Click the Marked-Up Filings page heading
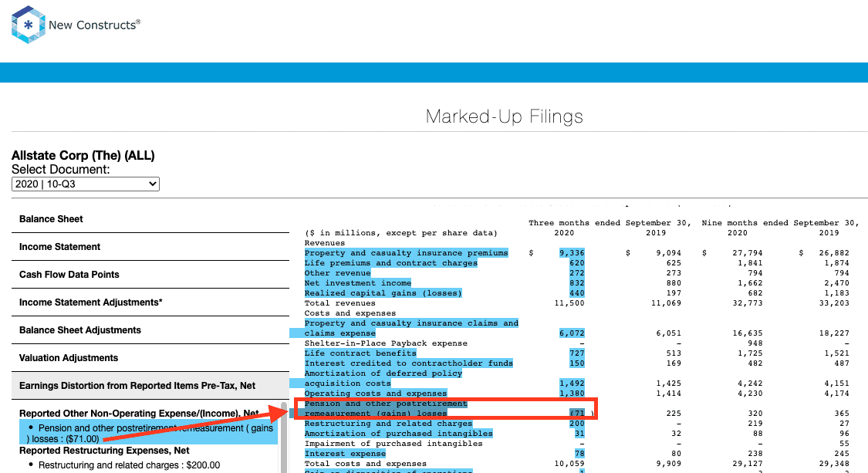Image resolution: width=868 pixels, height=473 pixels. pyautogui.click(x=505, y=117)
